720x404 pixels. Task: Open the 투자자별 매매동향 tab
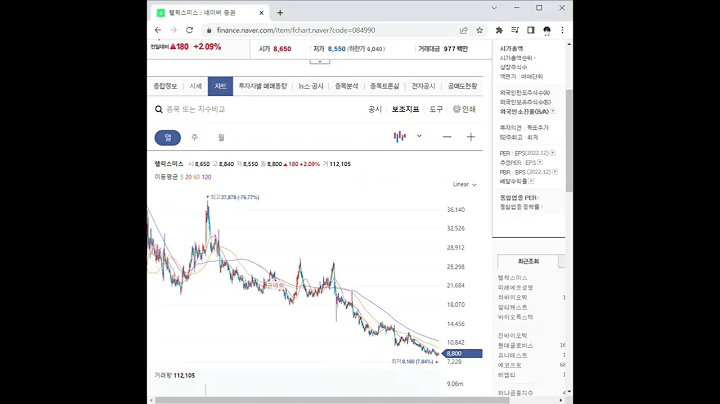(263, 86)
